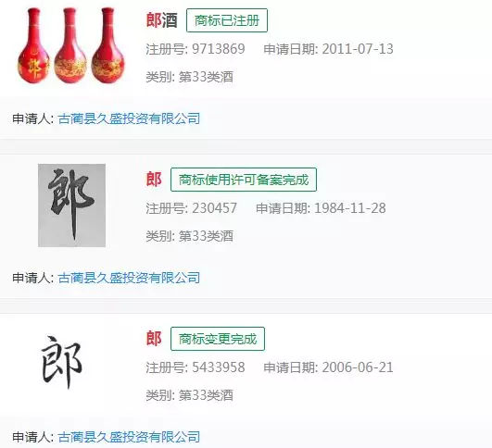
Task: Select registration number 230457 text
Action: (214, 208)
